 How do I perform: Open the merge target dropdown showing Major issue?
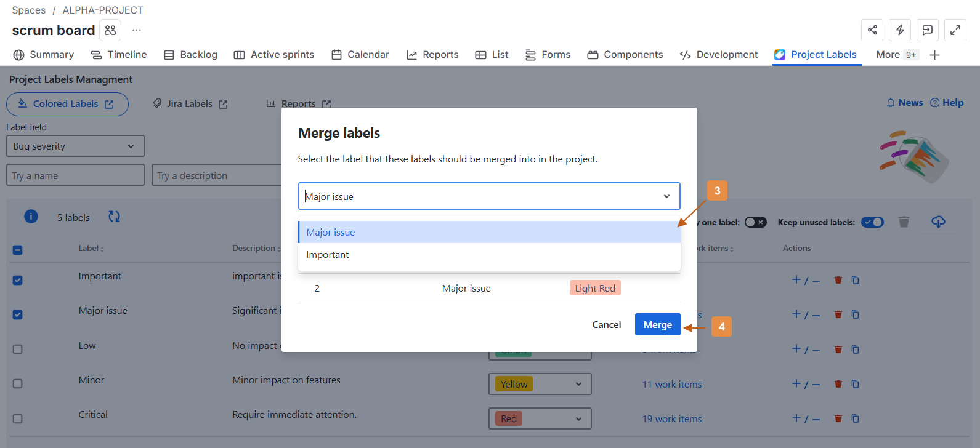(489, 196)
